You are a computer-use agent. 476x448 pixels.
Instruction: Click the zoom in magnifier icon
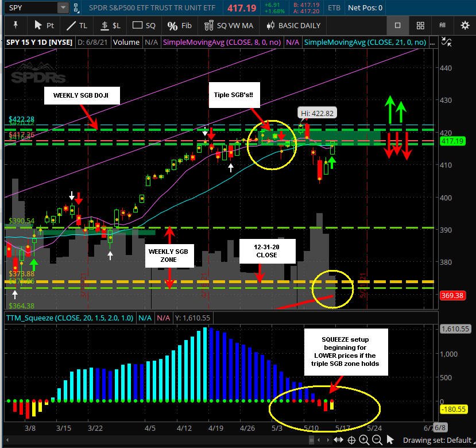(363, 440)
